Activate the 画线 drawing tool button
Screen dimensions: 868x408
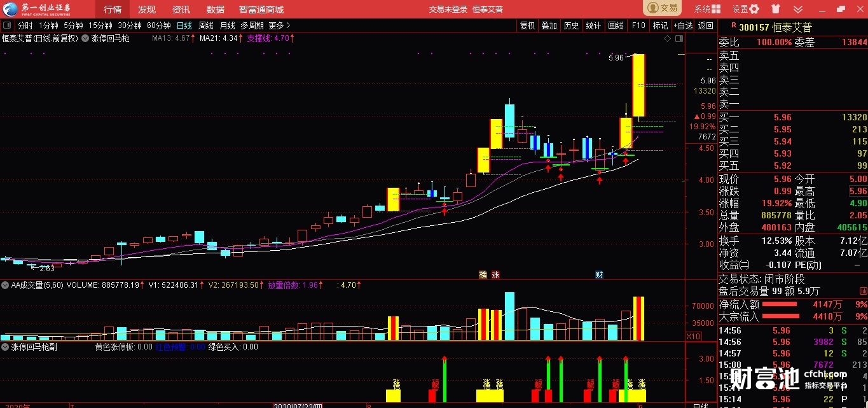[x=616, y=25]
